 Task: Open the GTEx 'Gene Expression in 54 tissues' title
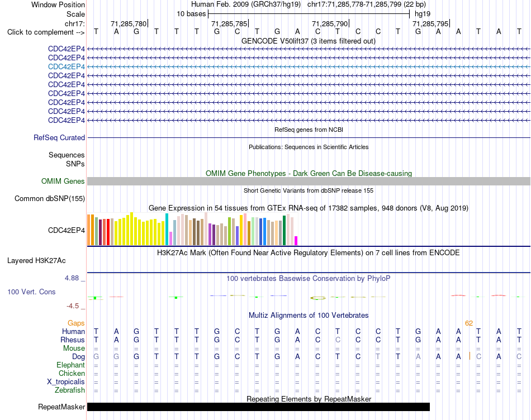point(309,208)
